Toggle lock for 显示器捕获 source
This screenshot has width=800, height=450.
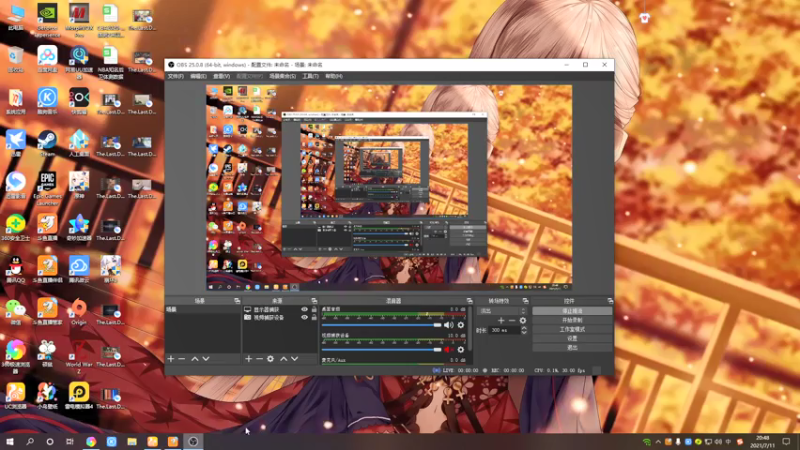coord(314,310)
